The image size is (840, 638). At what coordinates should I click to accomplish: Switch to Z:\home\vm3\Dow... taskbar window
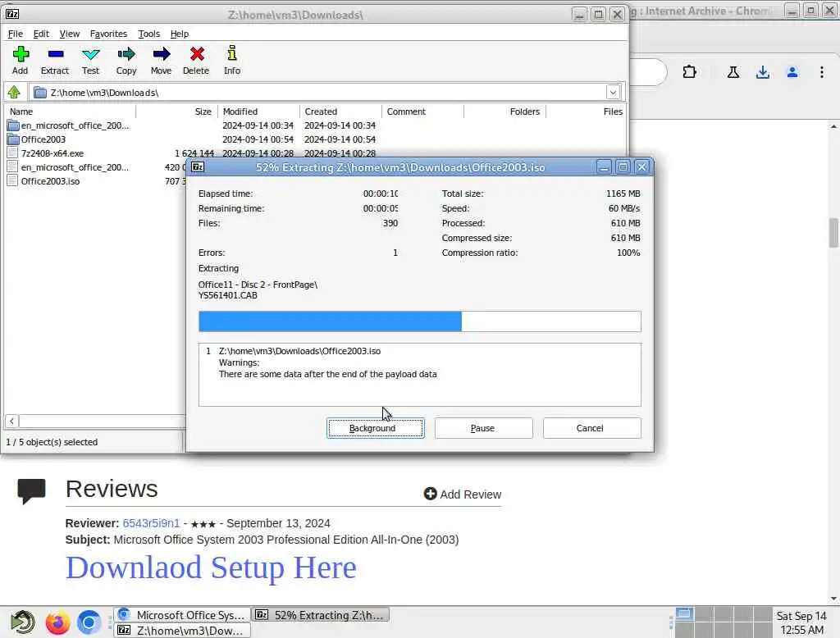click(x=183, y=631)
